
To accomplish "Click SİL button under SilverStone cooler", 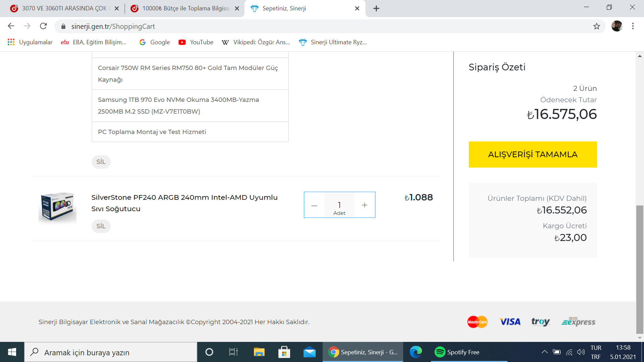I will coord(100,226).
